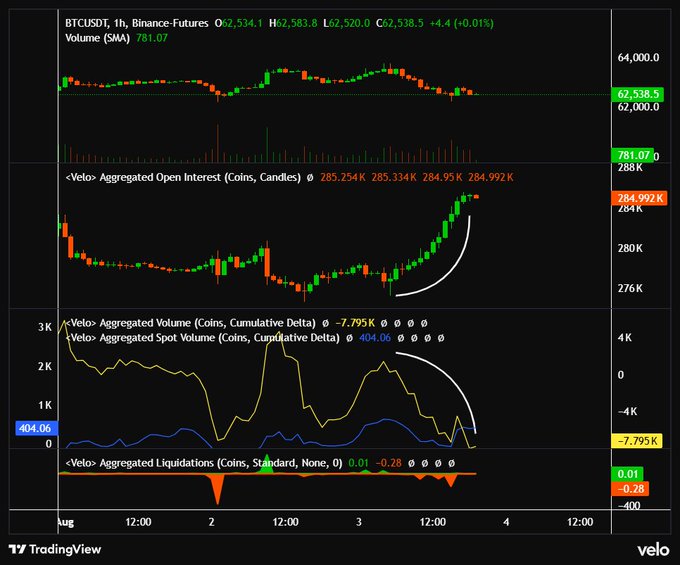Click the 1K left axis label
Image resolution: width=680 pixels, height=565 pixels.
point(45,405)
